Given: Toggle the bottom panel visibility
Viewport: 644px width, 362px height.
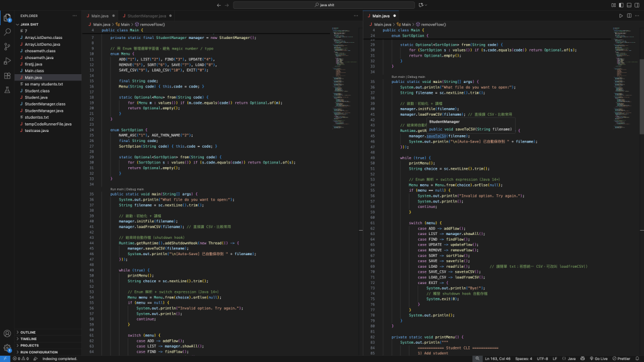Looking at the screenshot, I should click(629, 5).
